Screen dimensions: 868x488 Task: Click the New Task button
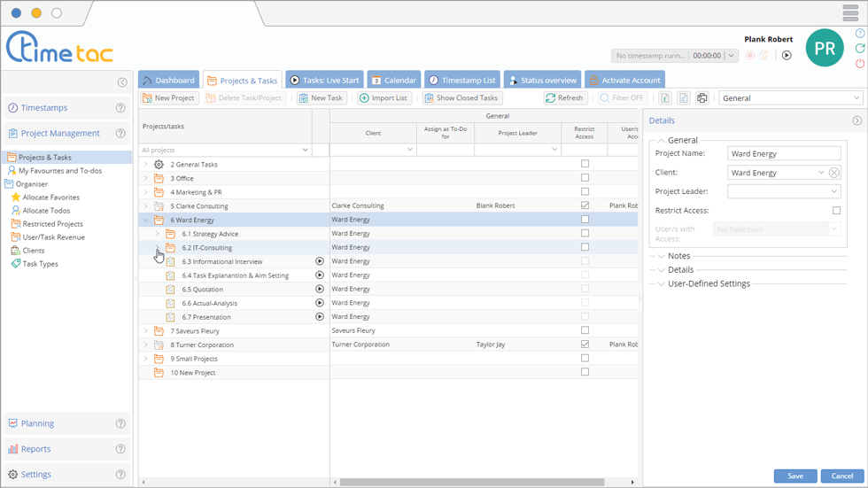[321, 98]
